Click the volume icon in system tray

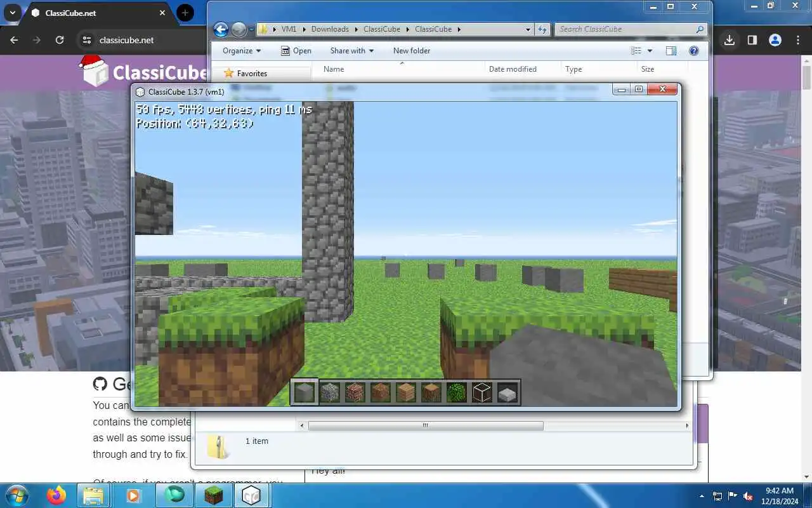(749, 496)
